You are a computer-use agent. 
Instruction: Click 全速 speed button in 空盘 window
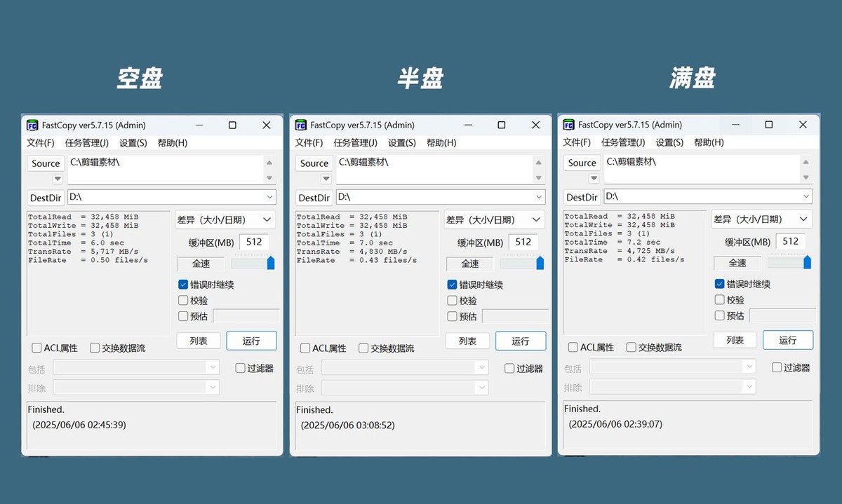201,264
